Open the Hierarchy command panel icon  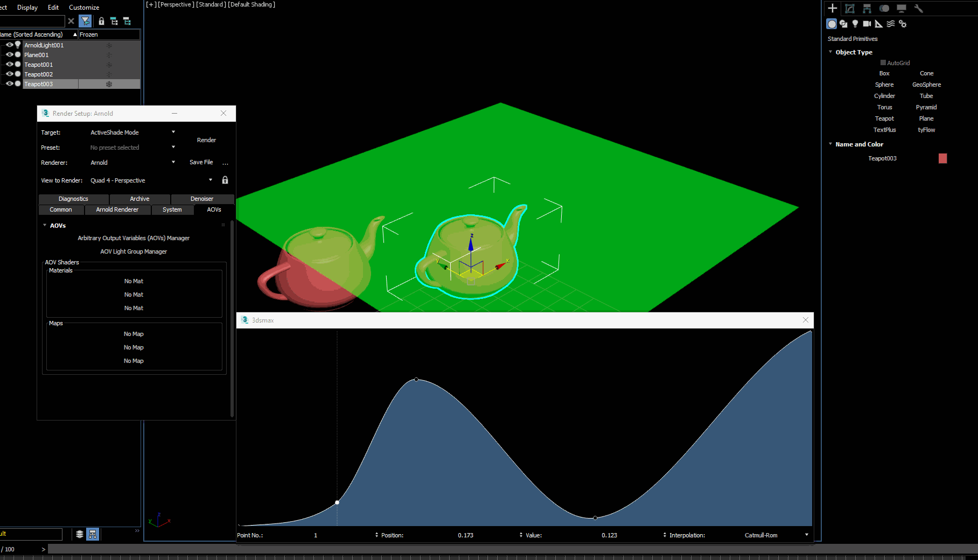tap(867, 8)
